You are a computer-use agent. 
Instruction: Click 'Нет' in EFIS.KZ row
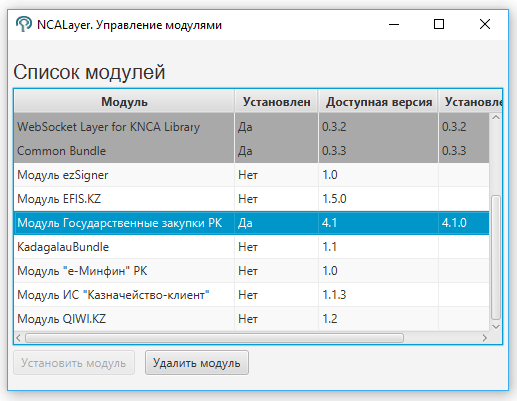tap(248, 199)
